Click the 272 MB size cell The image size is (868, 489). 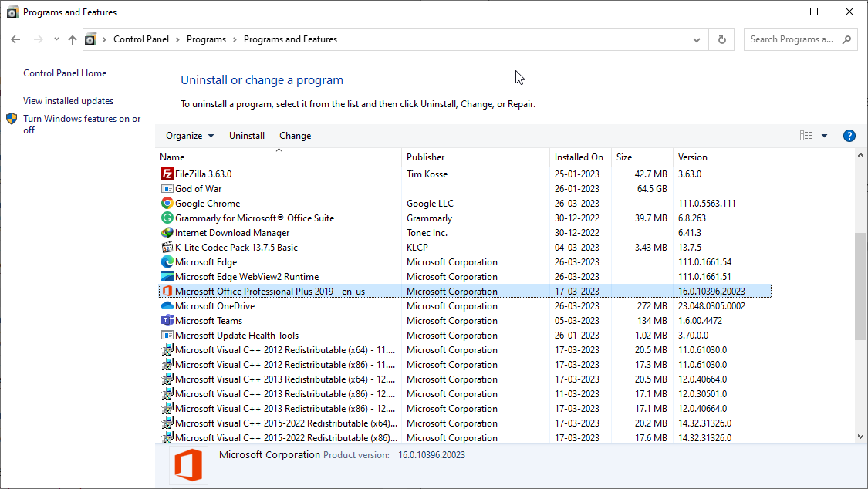[x=652, y=306]
